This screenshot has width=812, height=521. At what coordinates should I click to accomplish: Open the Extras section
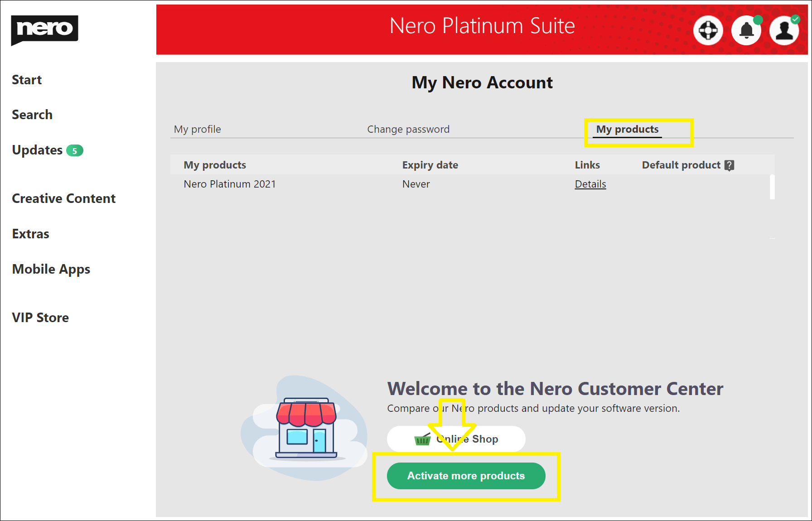pyautogui.click(x=30, y=234)
